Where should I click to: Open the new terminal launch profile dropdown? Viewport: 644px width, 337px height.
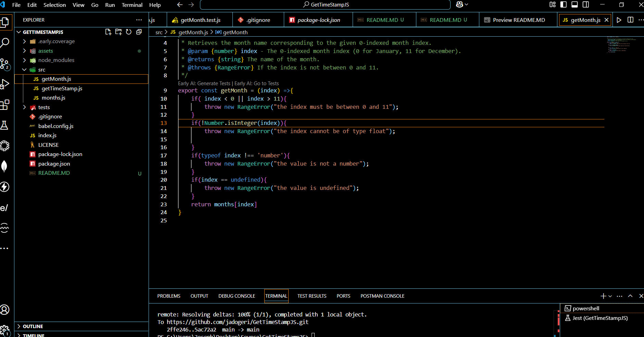pyautogui.click(x=610, y=296)
